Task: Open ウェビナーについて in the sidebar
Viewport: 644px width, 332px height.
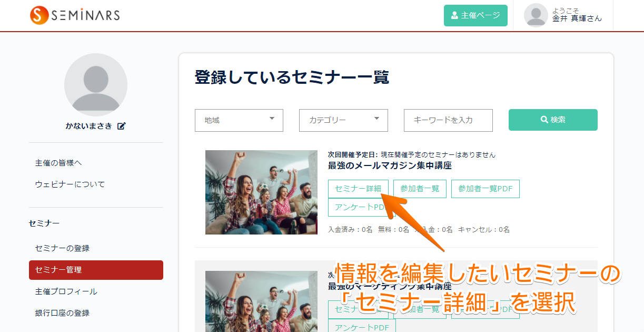Action: point(70,184)
